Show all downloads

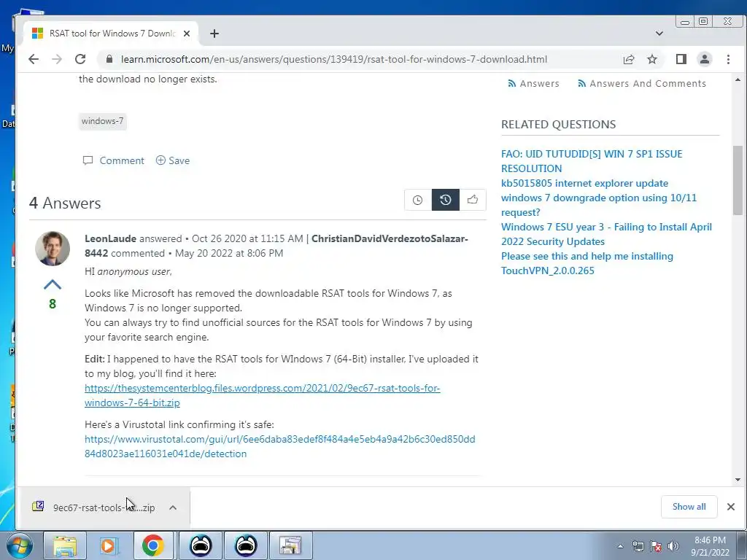[689, 507]
